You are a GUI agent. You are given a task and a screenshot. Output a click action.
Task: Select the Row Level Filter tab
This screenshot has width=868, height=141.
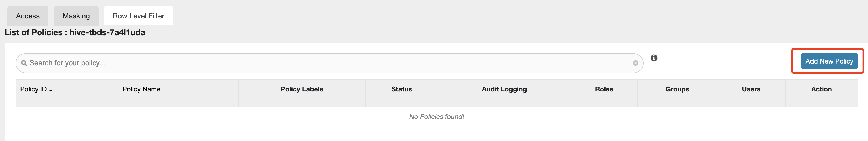pos(138,16)
